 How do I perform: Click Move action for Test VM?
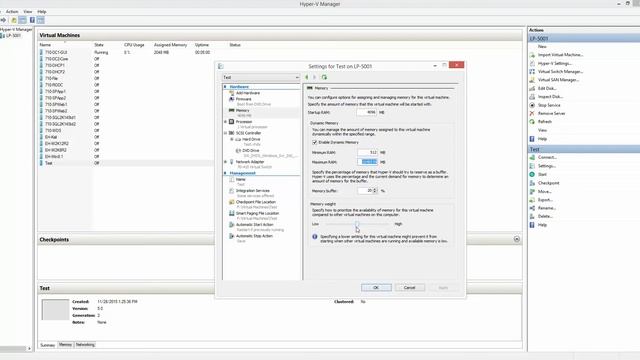coord(544,191)
